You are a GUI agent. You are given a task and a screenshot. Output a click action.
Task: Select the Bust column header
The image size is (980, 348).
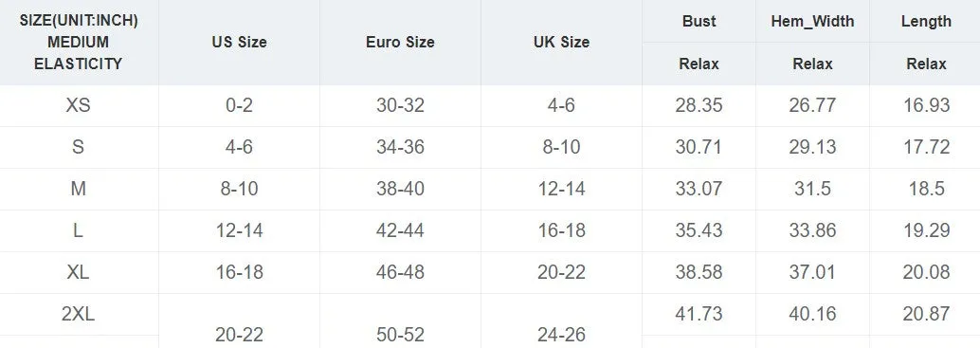tap(699, 21)
